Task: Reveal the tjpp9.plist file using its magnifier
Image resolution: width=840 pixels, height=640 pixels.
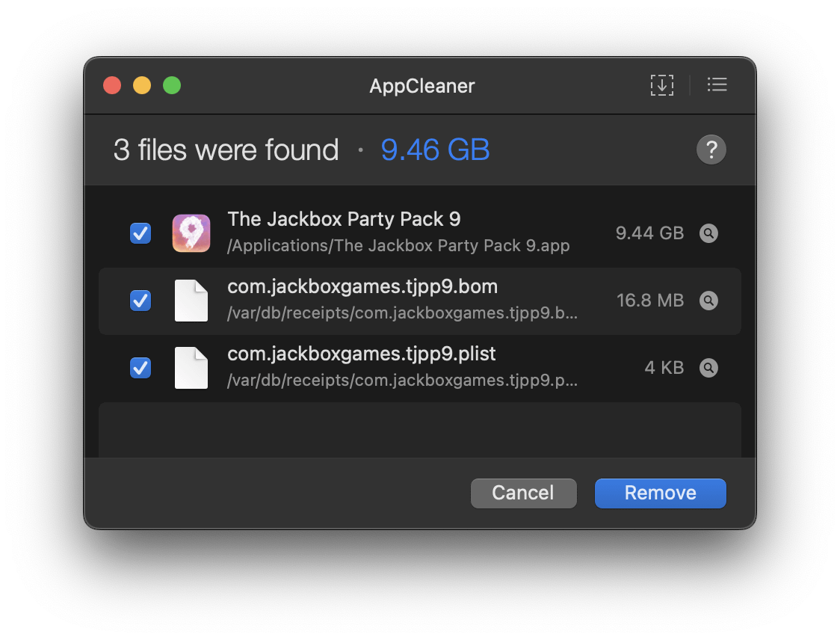Action: [708, 368]
